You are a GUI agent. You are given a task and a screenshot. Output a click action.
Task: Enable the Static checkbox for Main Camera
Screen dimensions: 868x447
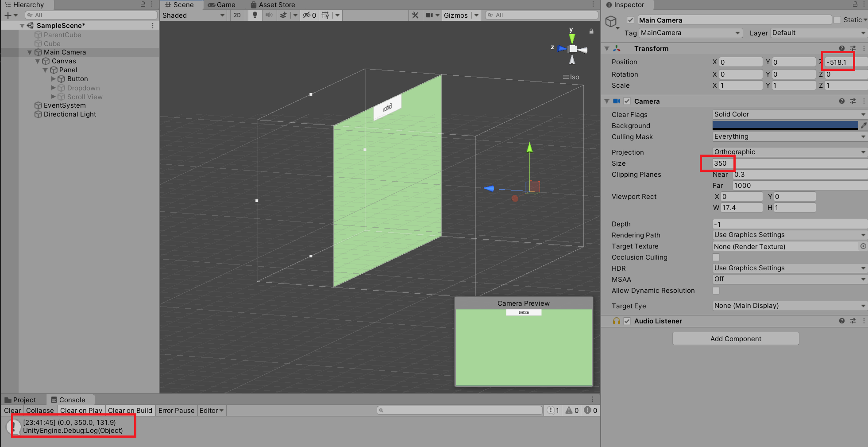point(837,19)
